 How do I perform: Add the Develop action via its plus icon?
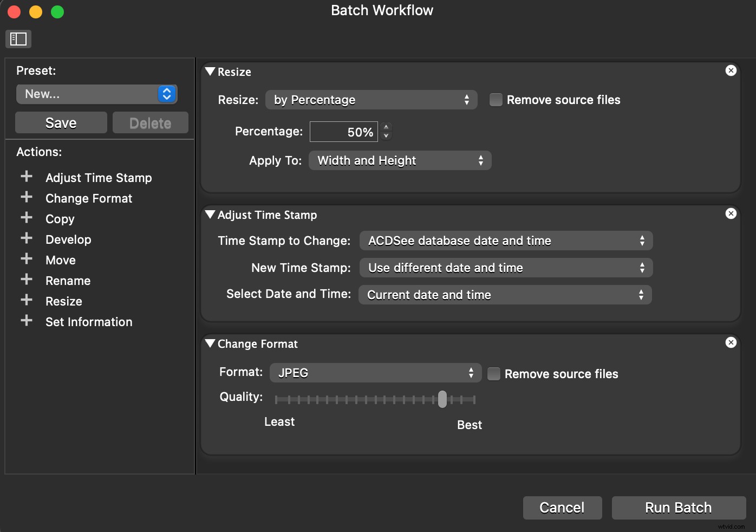(x=26, y=239)
